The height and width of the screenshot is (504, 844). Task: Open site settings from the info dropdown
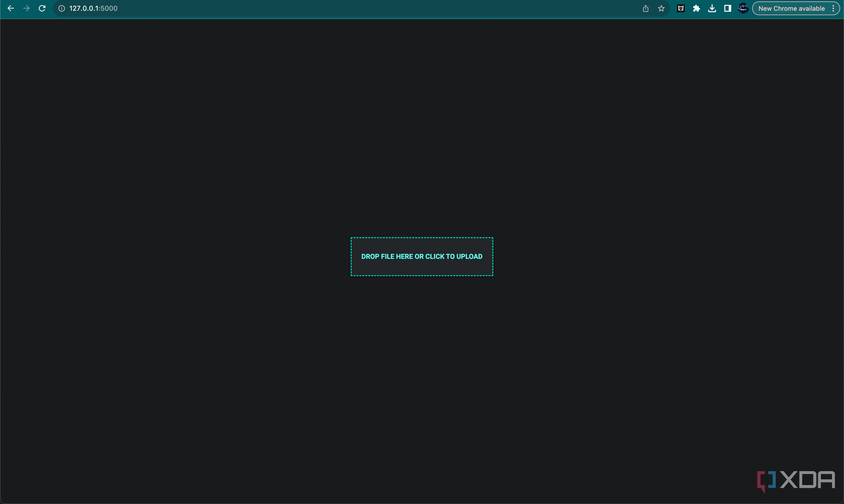62,8
